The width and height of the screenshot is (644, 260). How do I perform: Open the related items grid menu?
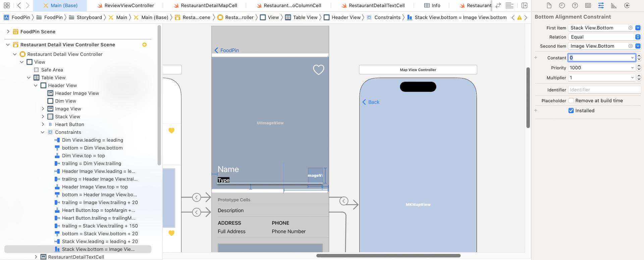[x=6, y=5]
